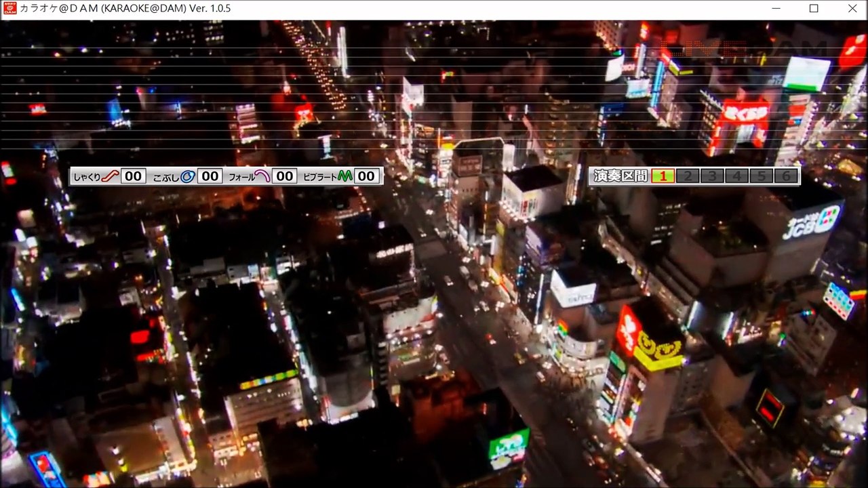Click the blue こぶし swirl icon

pyautogui.click(x=188, y=176)
